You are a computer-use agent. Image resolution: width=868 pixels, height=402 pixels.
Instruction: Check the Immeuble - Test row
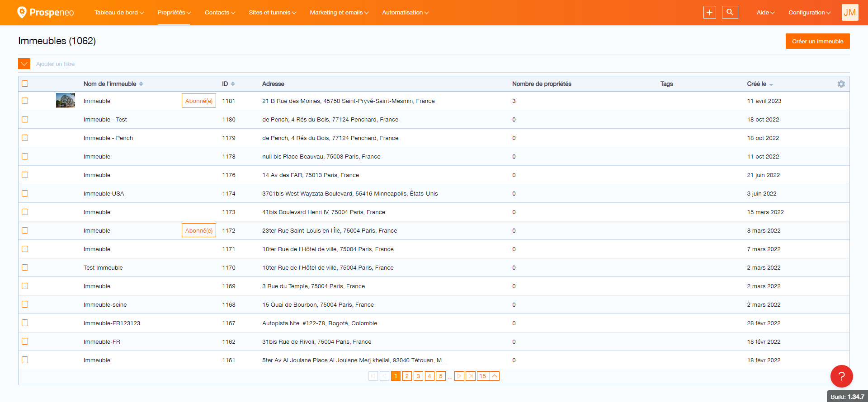point(25,119)
